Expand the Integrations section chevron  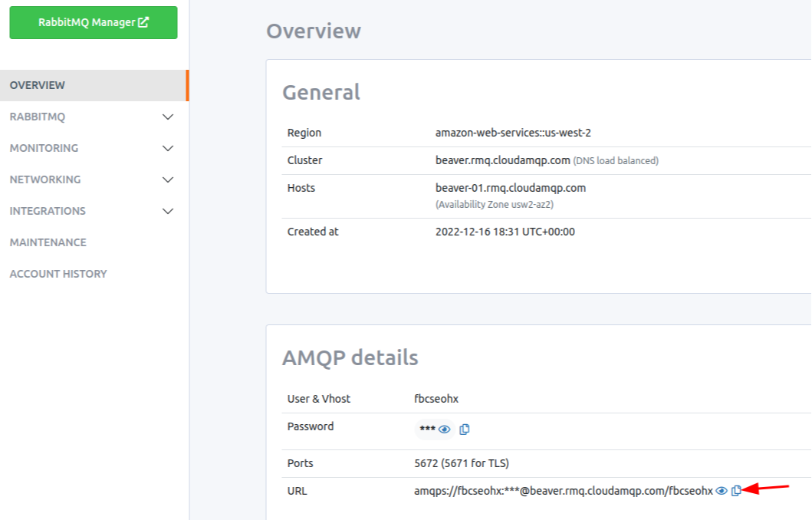169,211
